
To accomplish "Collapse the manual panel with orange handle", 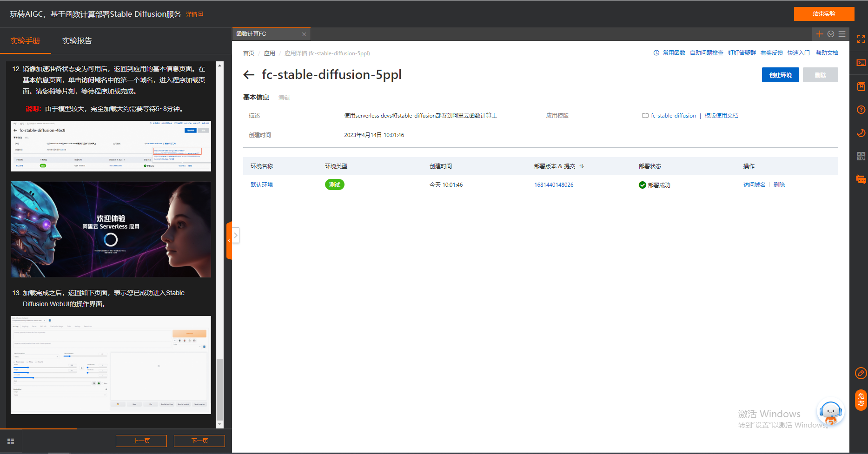I will 229,240.
